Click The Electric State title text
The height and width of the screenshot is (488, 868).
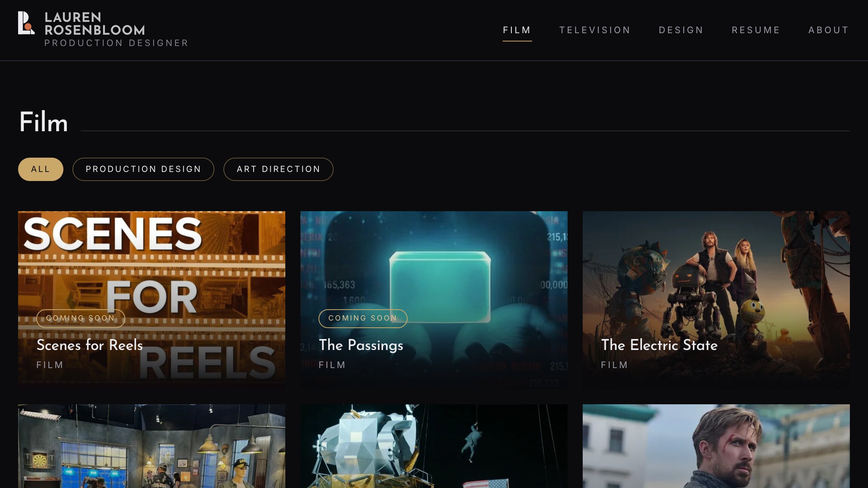659,345
